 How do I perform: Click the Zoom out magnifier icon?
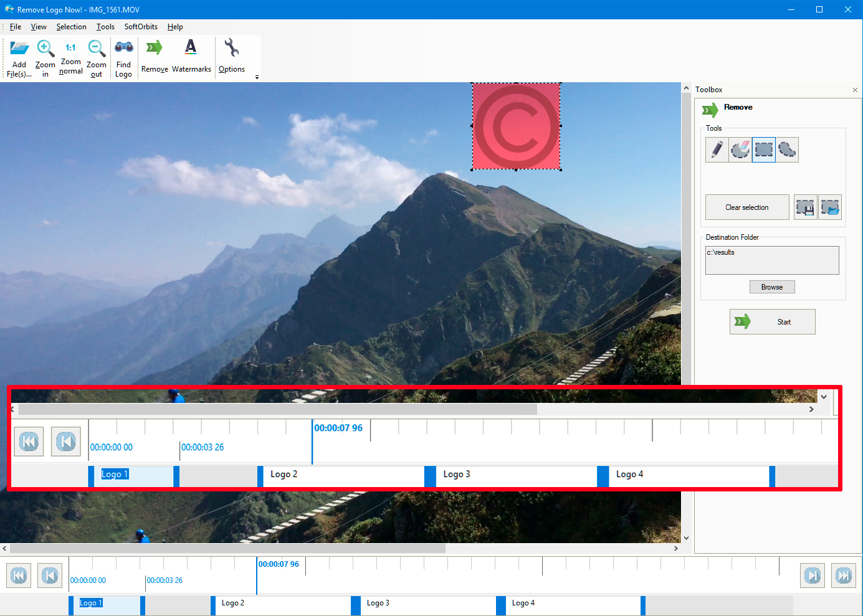(x=97, y=59)
